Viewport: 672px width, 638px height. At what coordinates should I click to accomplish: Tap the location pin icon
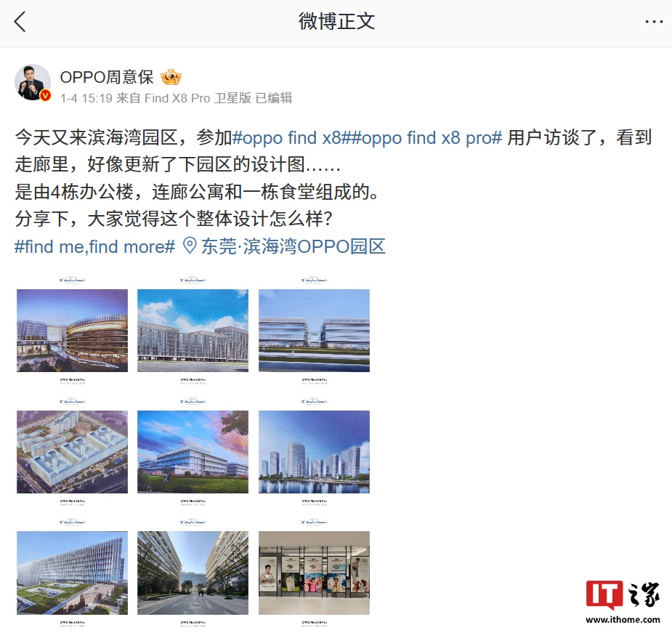click(190, 246)
